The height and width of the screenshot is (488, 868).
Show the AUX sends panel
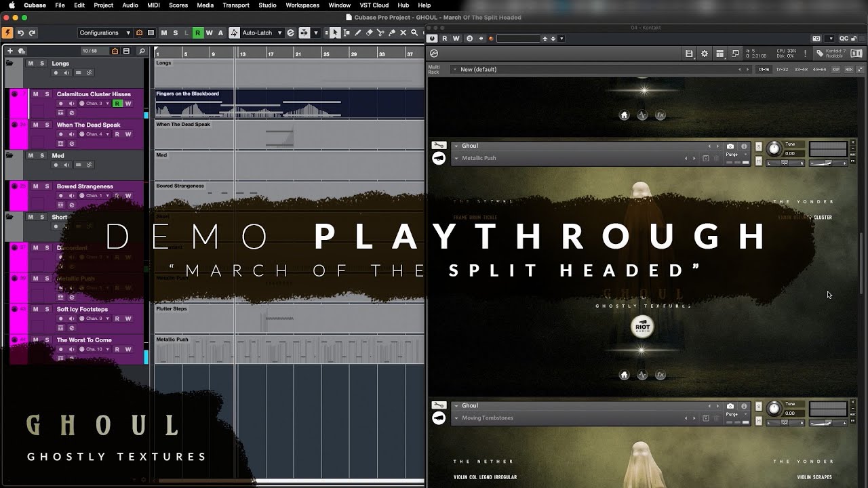[849, 69]
